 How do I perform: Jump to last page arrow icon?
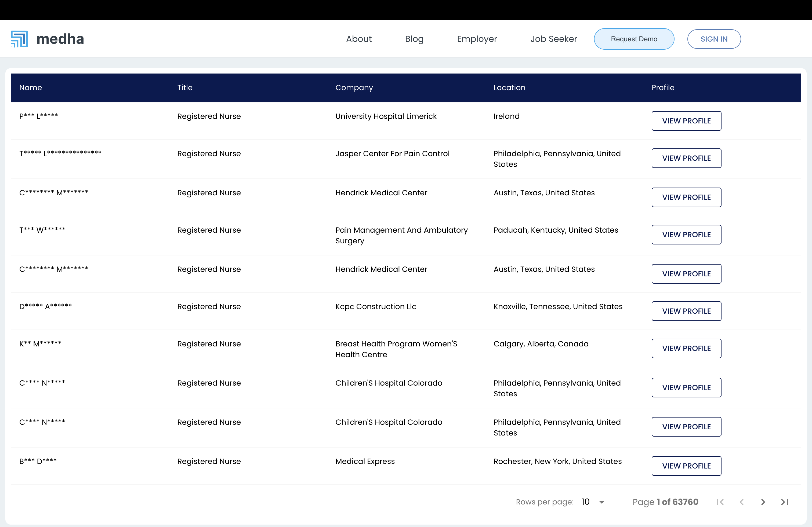pos(784,502)
